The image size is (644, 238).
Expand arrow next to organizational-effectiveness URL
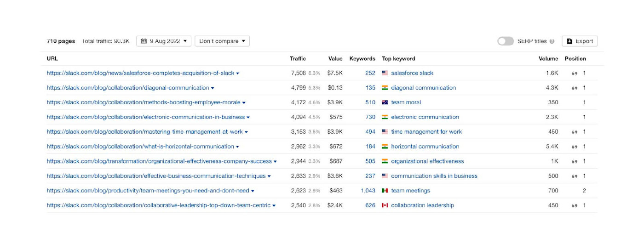click(x=275, y=162)
